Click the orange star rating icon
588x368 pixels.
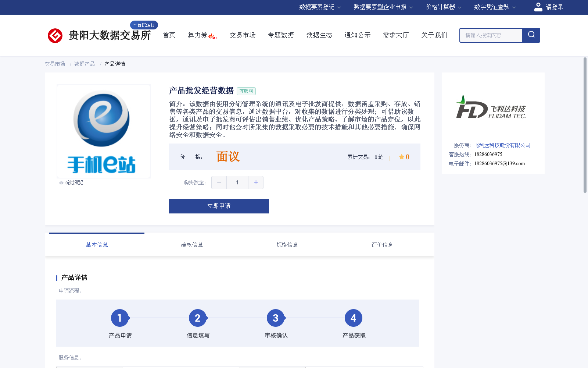click(401, 157)
